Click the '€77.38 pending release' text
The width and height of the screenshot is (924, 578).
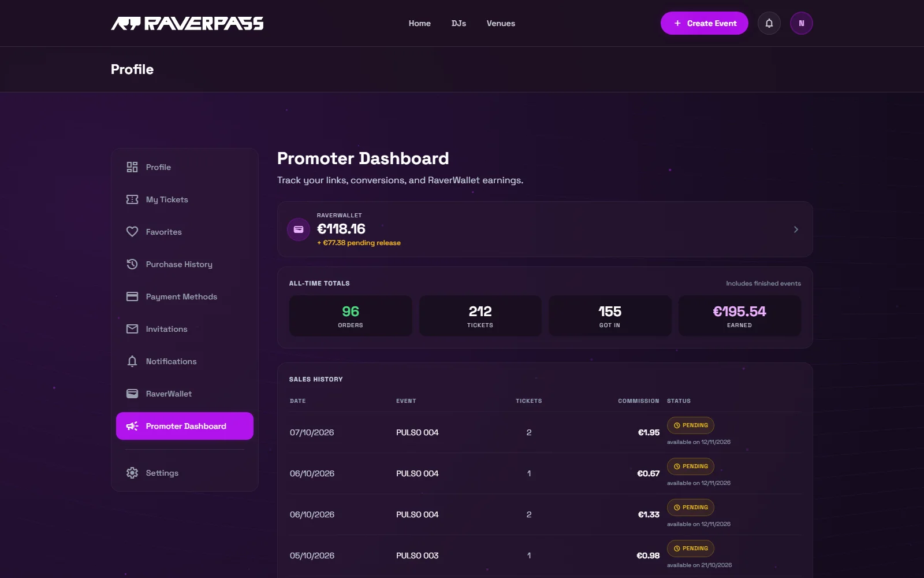click(x=359, y=243)
